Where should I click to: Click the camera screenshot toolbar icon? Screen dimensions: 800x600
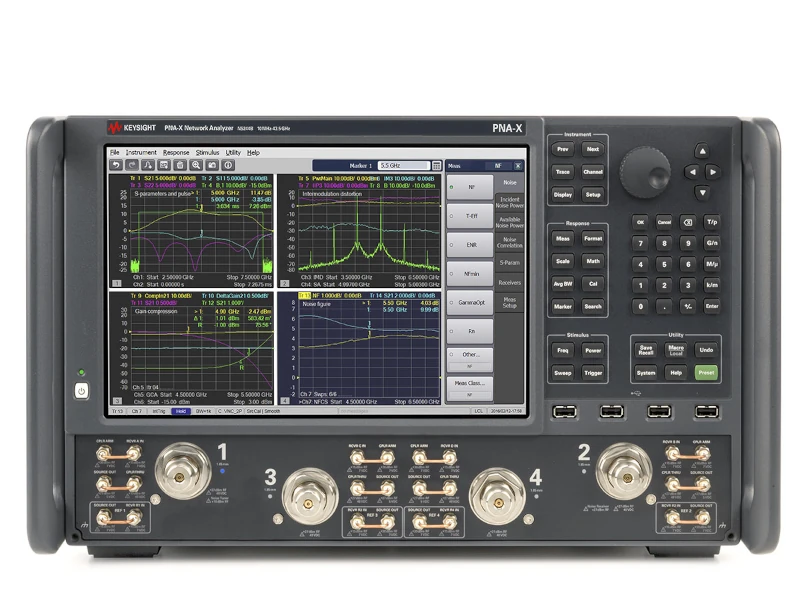click(212, 165)
